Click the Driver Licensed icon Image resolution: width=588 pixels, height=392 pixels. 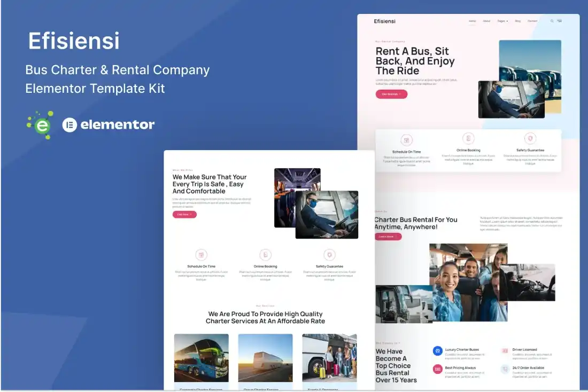point(505,351)
